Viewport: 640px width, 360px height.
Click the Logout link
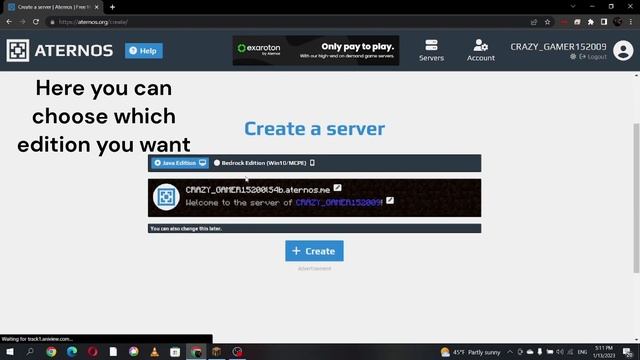point(593,57)
